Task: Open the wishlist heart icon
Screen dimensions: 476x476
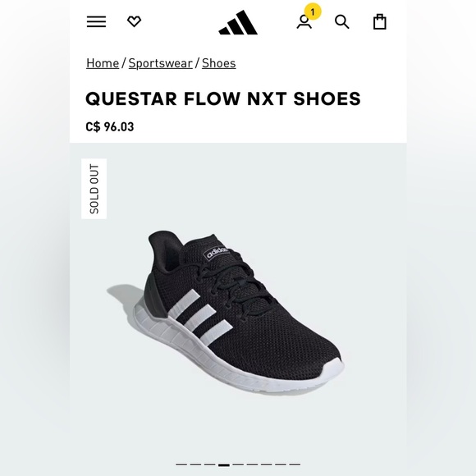Action: 134,21
